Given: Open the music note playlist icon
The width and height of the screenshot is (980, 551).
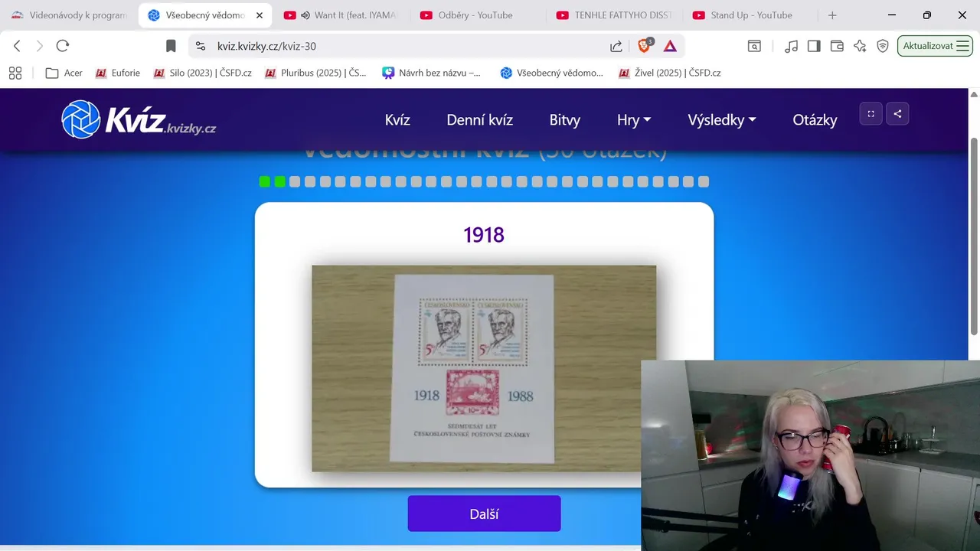Looking at the screenshot, I should click(x=791, y=46).
